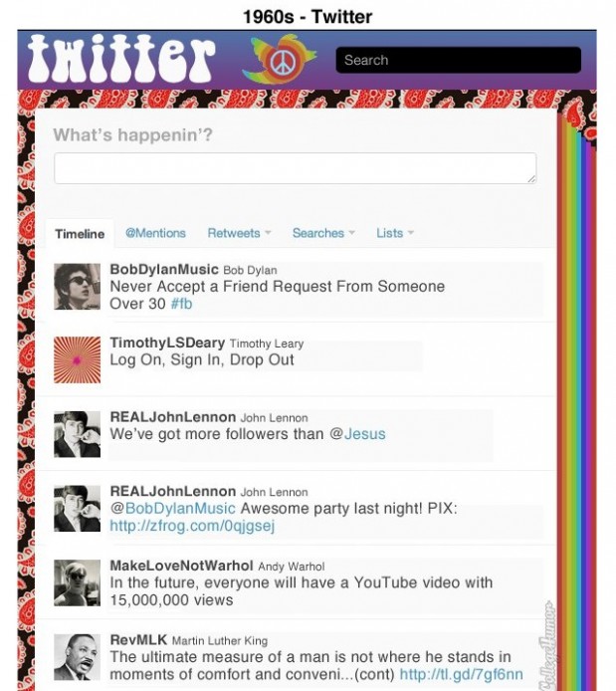Click the groovy twitter wordmark logo

coord(121,59)
